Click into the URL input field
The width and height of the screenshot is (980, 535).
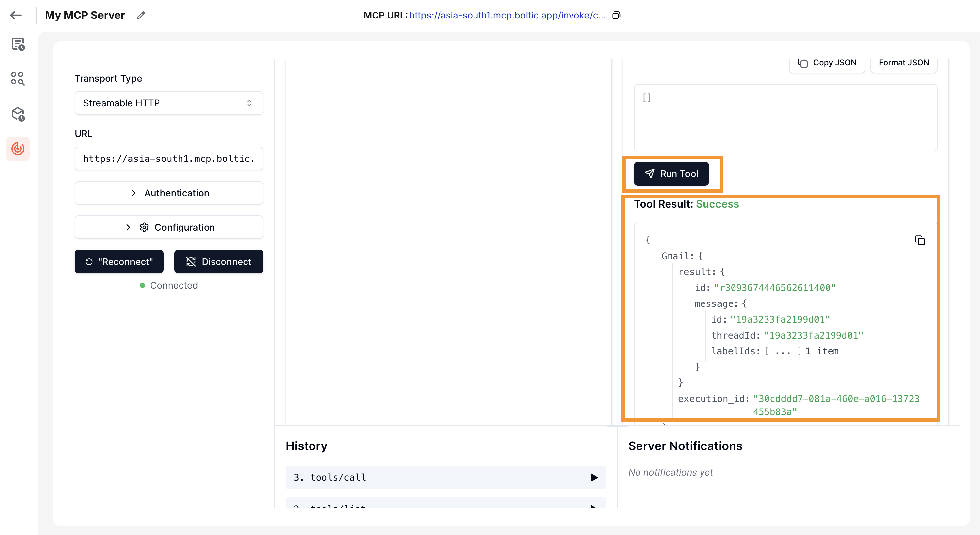pyautogui.click(x=169, y=159)
